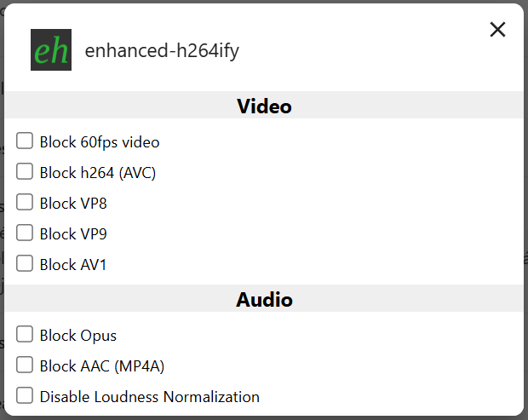Turn on the Block AV1 checkbox
The image size is (528, 420).
(25, 264)
